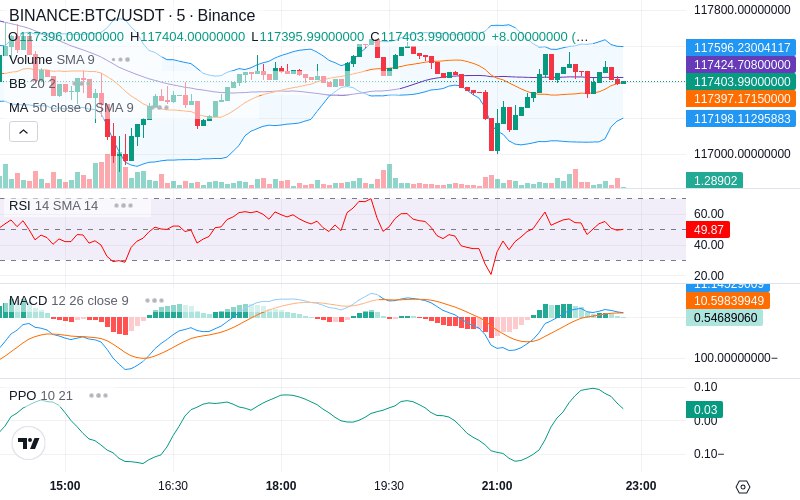Select the Volume SMA 9 legend label
The image size is (800, 500).
52,60
